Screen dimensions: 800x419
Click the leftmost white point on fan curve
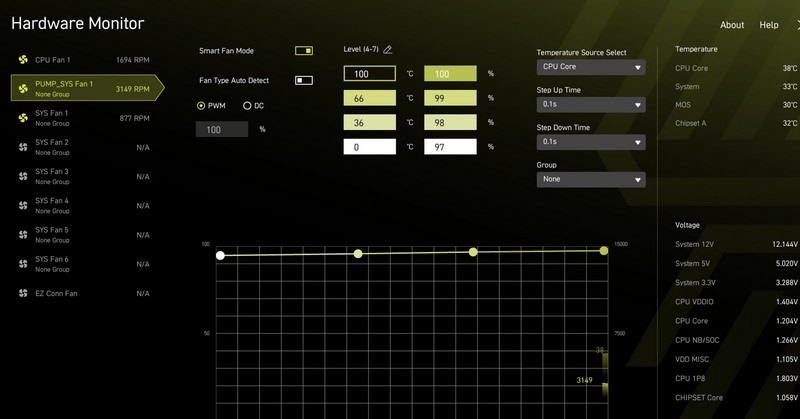coord(220,255)
